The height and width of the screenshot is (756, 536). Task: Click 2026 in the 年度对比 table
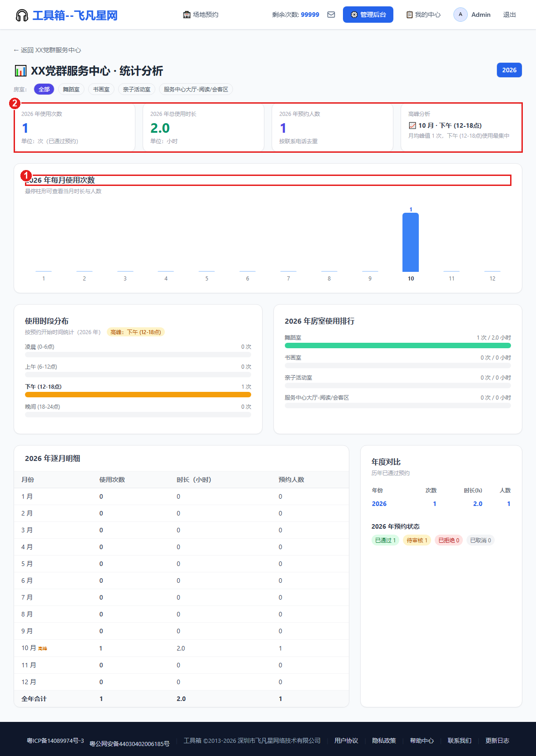(x=379, y=504)
